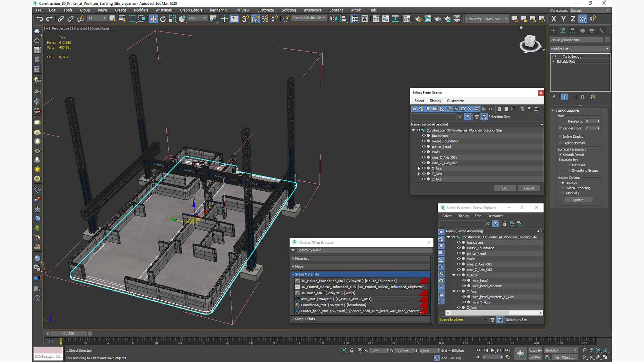644x362 pixels.
Task: Open the Hierarchy tab in command panel
Action: pos(573,31)
